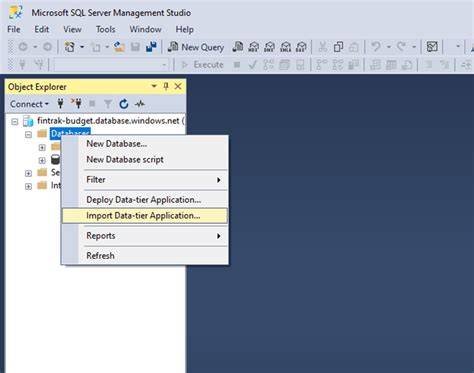Collapse the Databases folder node
The image size is (474, 373).
[x=29, y=134]
